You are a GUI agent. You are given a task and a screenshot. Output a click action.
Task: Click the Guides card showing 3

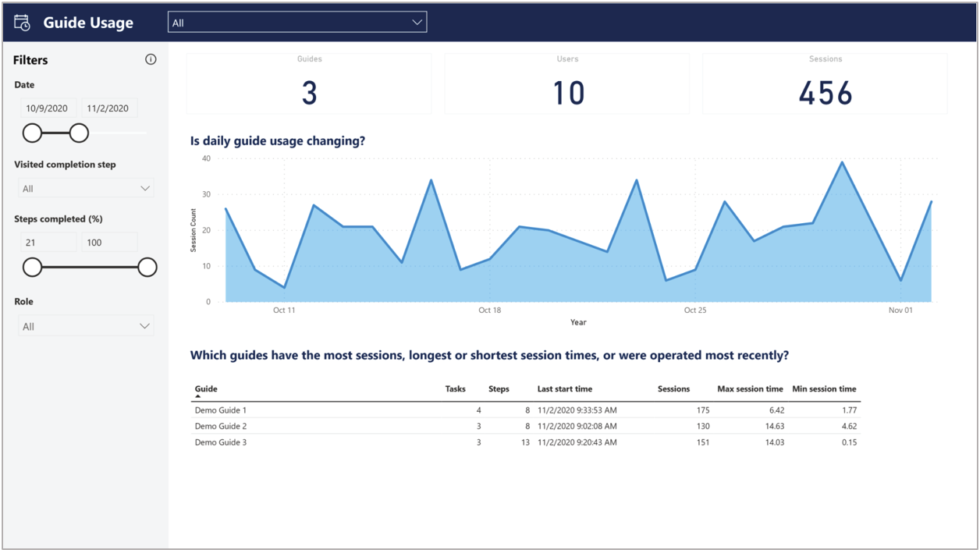pyautogui.click(x=308, y=83)
